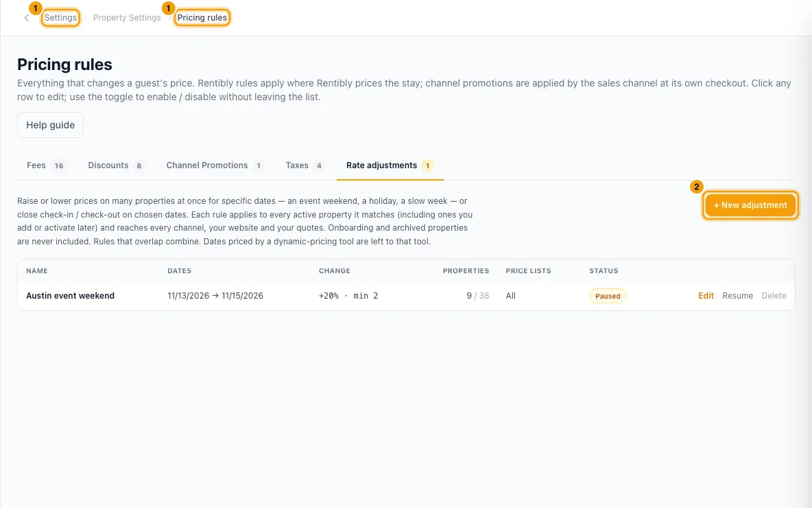The image size is (812, 508).
Task: Open the Taxes tab
Action: (x=304, y=165)
